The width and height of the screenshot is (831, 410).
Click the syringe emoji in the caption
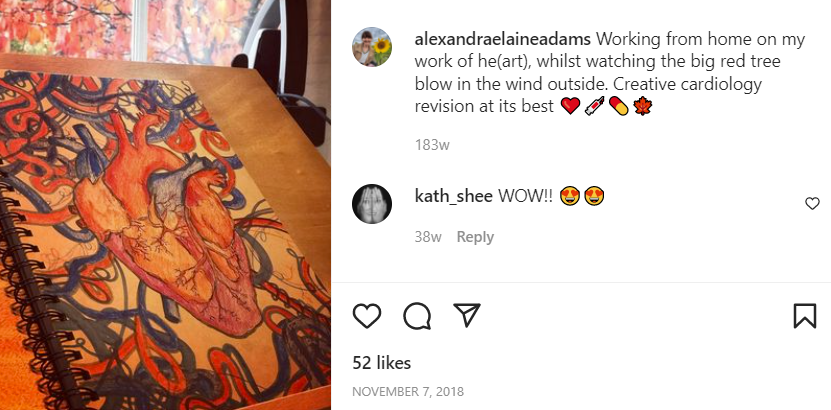(x=594, y=106)
